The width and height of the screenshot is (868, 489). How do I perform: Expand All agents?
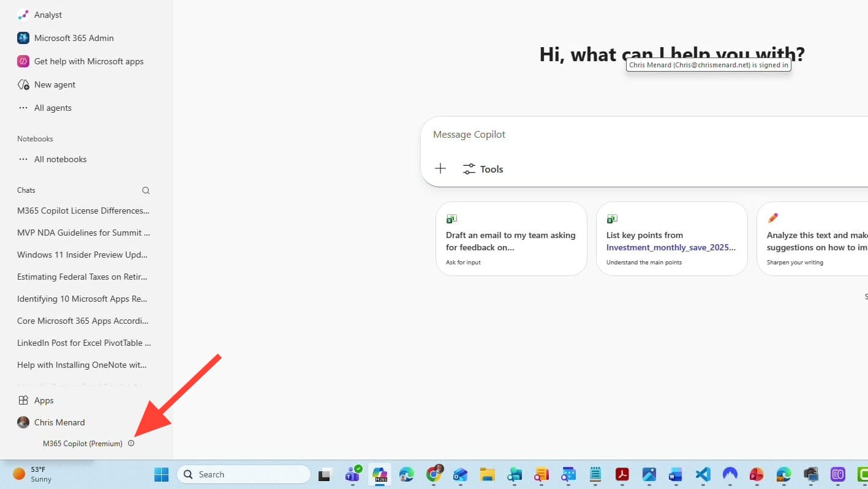coord(53,108)
